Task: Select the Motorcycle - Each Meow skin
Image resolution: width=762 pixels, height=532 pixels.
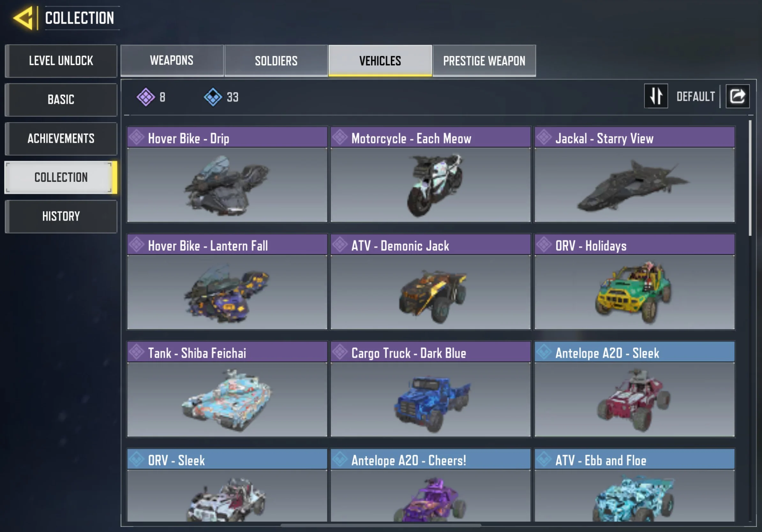Action: tap(431, 174)
